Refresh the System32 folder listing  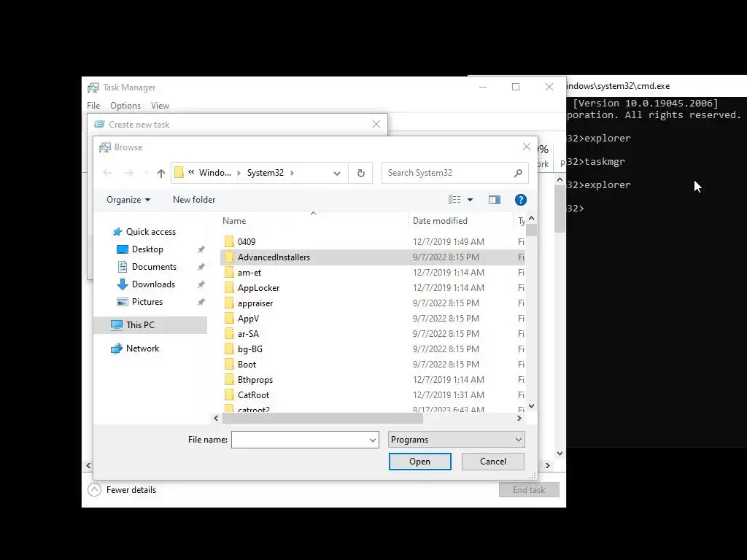point(360,173)
